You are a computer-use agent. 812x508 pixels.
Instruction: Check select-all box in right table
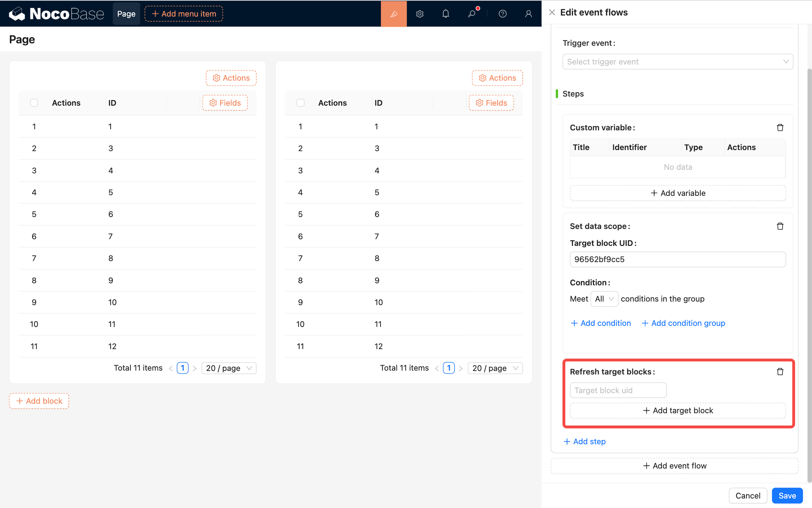(x=300, y=103)
